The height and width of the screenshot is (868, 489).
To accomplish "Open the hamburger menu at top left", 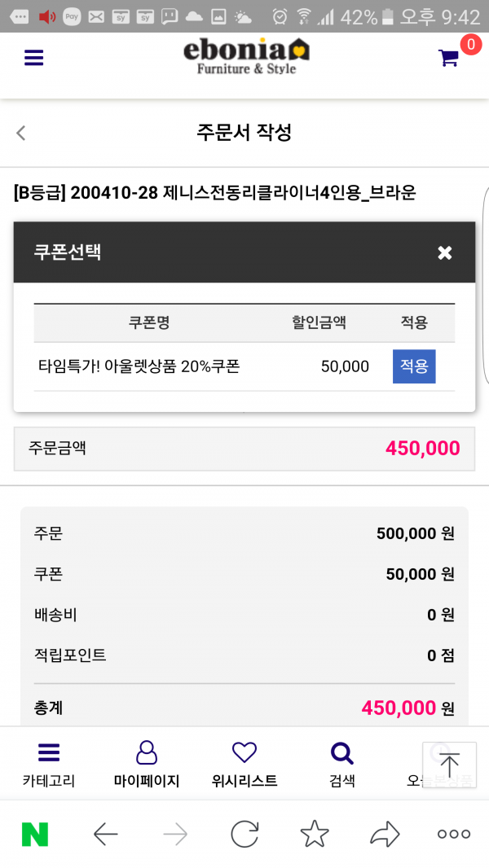I will click(33, 58).
